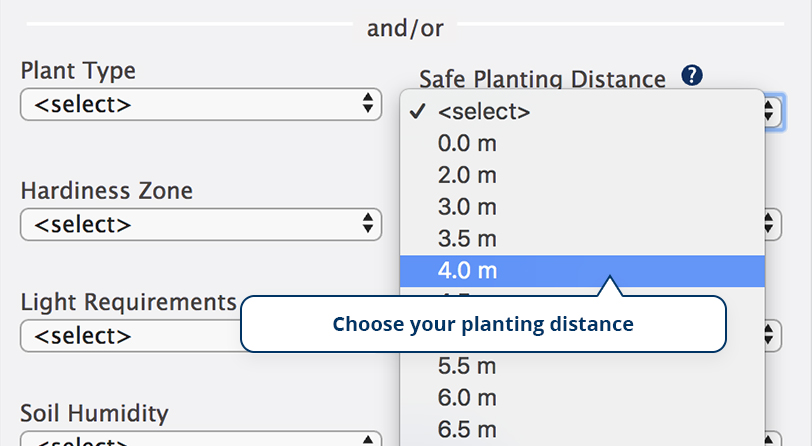Open the Plant Type dropdown
This screenshot has height=446, width=812.
click(x=201, y=104)
